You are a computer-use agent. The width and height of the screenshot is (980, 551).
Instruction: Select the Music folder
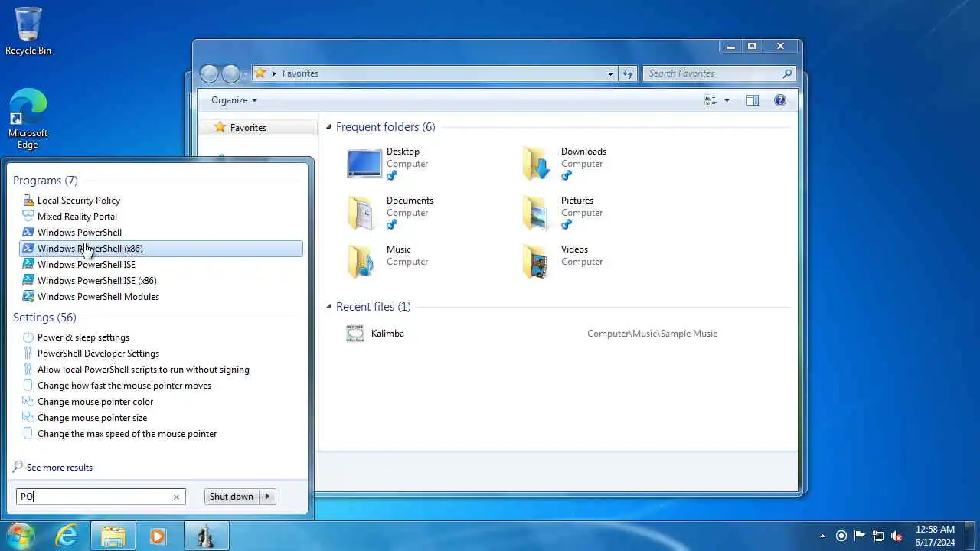pos(387,262)
